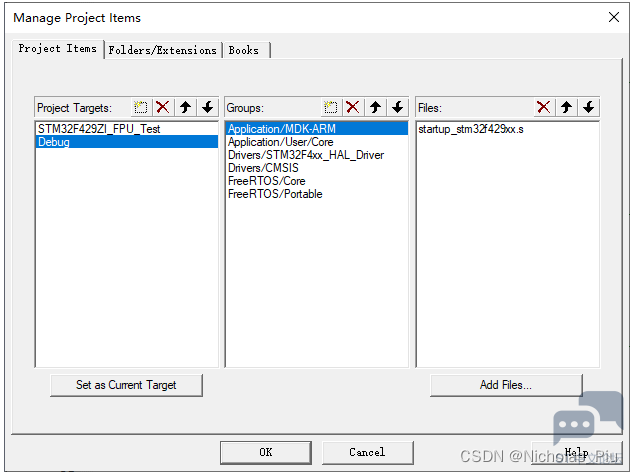Screen dimensions: 632x474
Task: Create a new group icon
Action: [x=331, y=107]
